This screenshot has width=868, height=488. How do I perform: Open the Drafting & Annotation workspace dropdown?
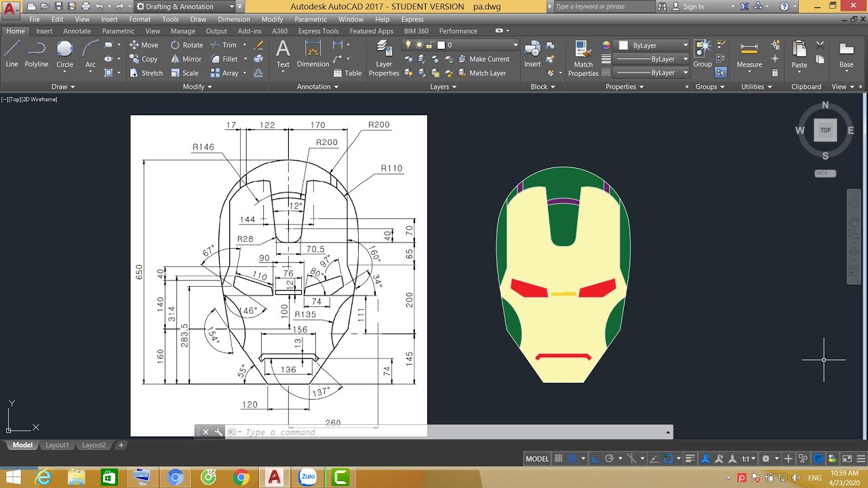pyautogui.click(x=189, y=6)
